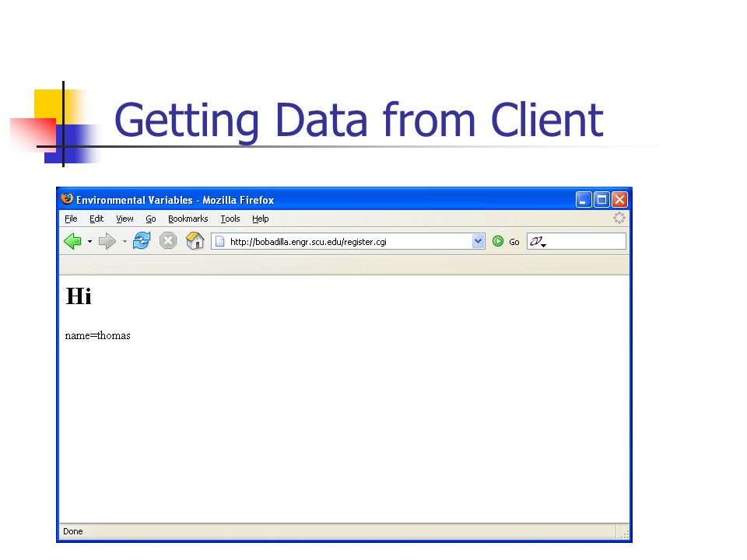Click the "Hi" heading text
The width and height of the screenshot is (747, 560).
pyautogui.click(x=79, y=296)
